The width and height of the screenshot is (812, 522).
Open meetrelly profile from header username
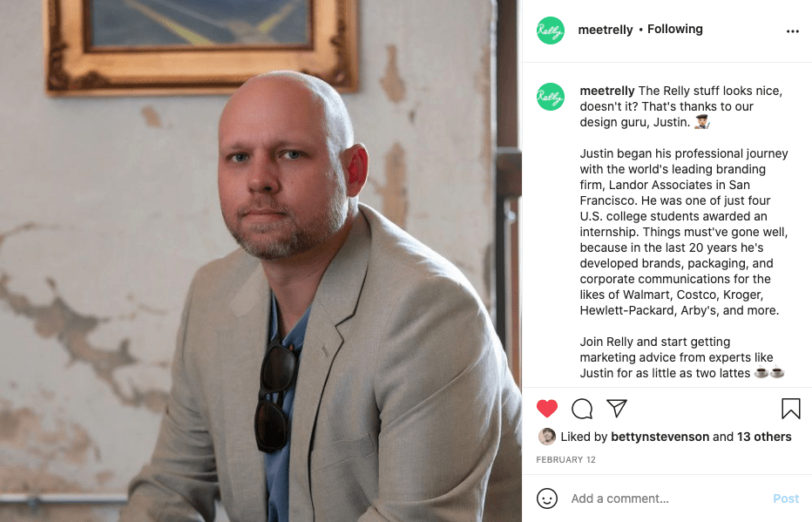606,30
